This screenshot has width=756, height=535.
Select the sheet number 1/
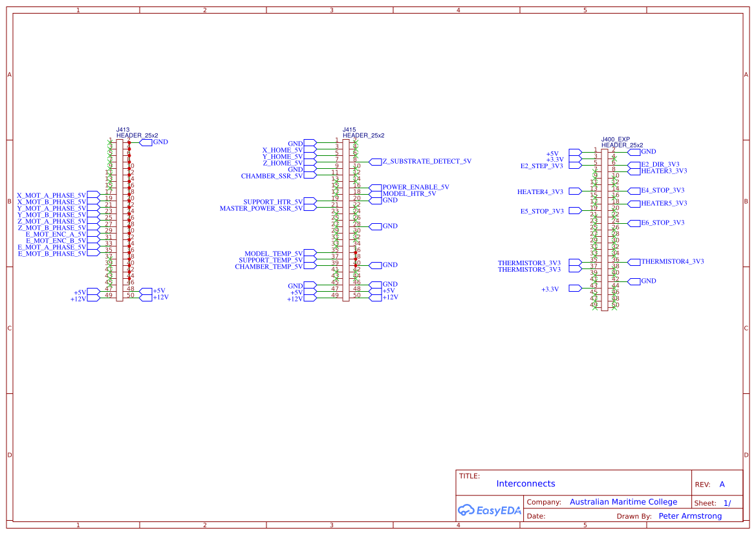(728, 503)
